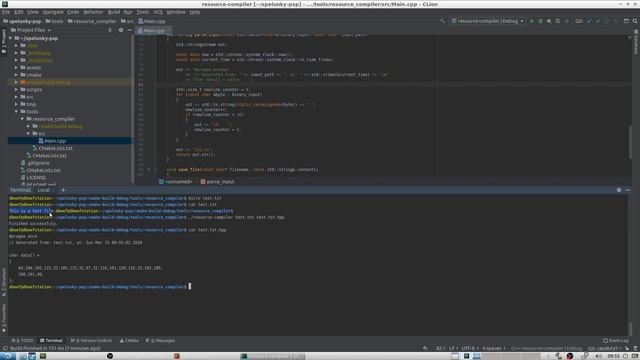This screenshot has height=360, width=640.
Task: Expand the cmake folder
Action: point(16,75)
